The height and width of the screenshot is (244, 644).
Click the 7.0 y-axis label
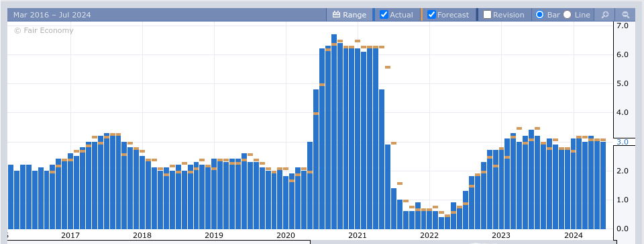(x=623, y=26)
